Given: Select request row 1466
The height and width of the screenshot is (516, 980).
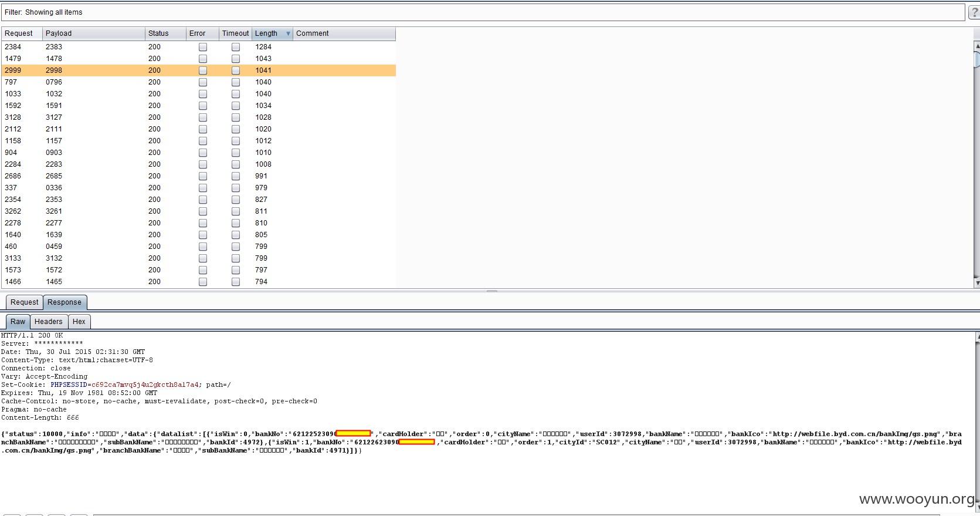Looking at the screenshot, I should coord(198,282).
